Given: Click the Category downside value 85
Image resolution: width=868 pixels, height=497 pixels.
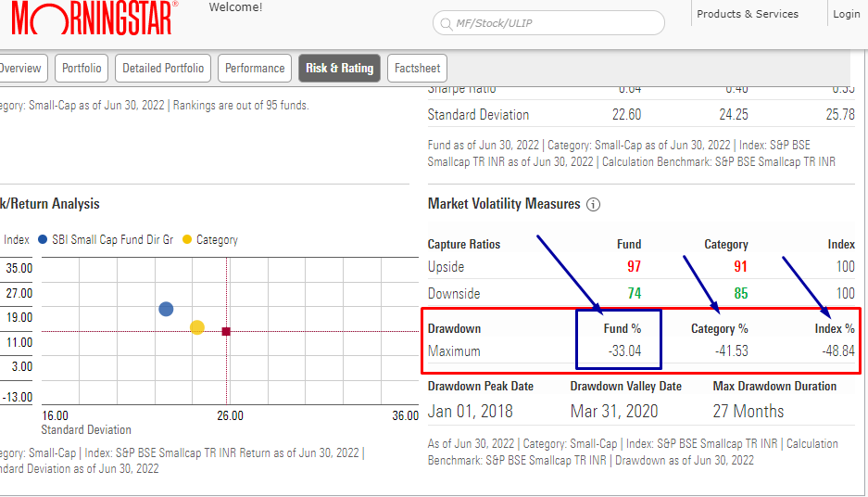Looking at the screenshot, I should [x=741, y=293].
